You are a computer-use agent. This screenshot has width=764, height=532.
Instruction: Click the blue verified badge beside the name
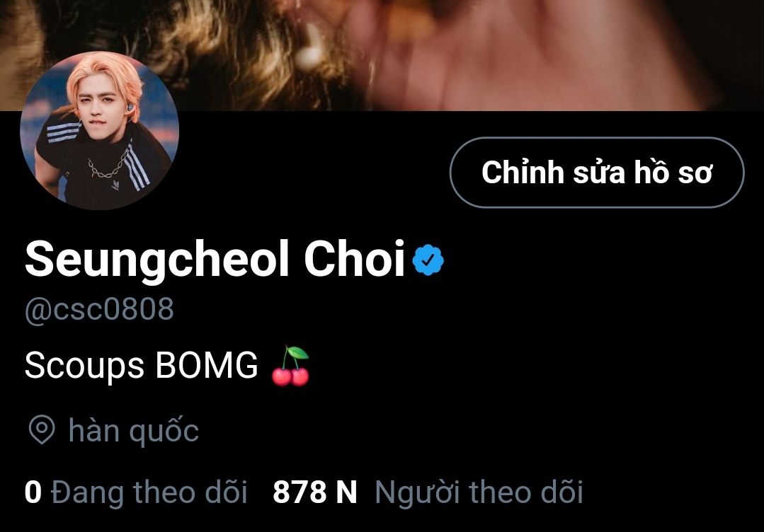428,260
